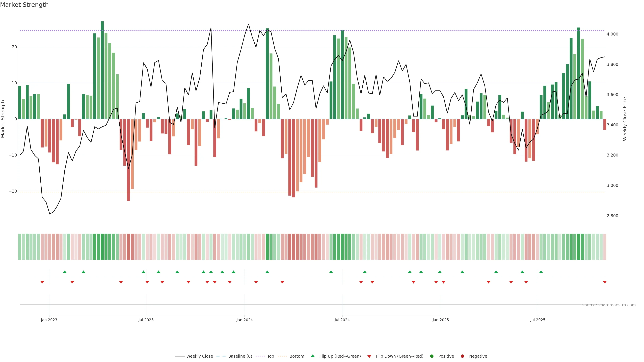Screen dimensions: 644x362
Task: Click the Jan 2024 x-axis label
Action: [x=245, y=320]
